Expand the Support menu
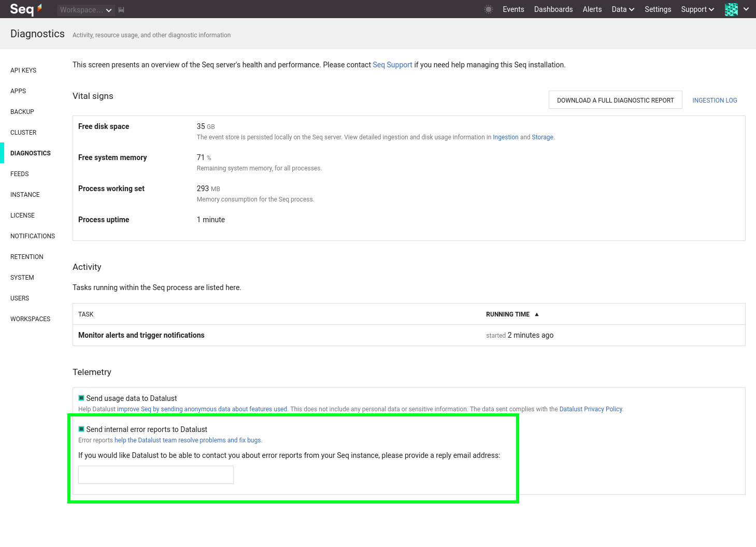This screenshot has width=756, height=547. coord(697,9)
